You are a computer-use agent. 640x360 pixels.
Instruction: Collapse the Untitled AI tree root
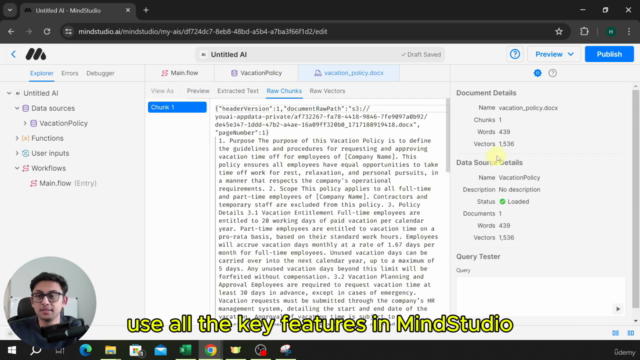9,93
